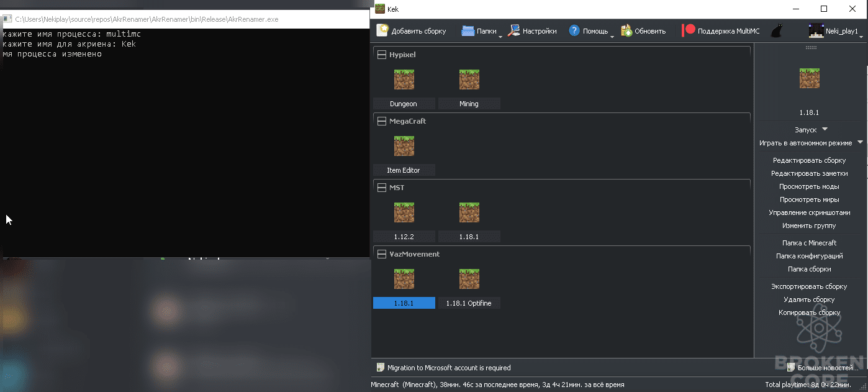Screen dimensions: 868x392
Task: Click Просмотреть моды
Action: pyautogui.click(x=809, y=186)
